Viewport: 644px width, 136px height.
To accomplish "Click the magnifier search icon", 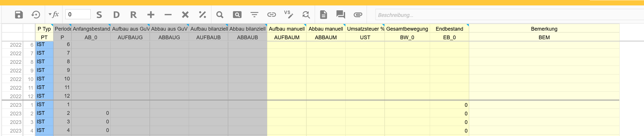I will pyautogui.click(x=220, y=15).
